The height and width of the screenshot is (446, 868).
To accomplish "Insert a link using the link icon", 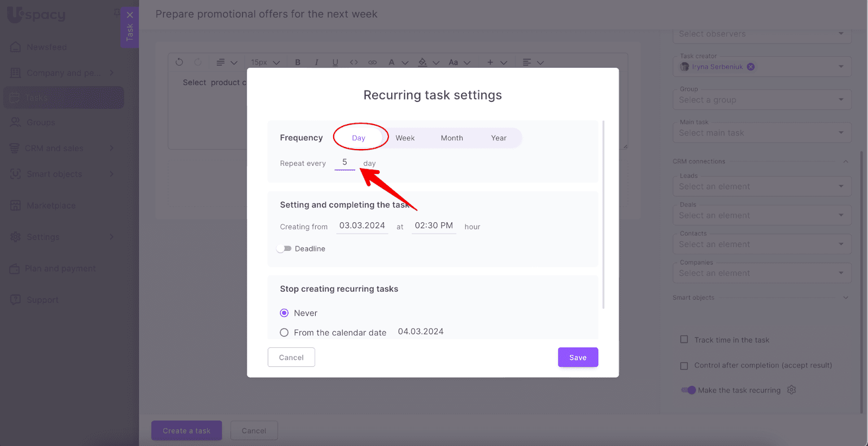I will [372, 62].
